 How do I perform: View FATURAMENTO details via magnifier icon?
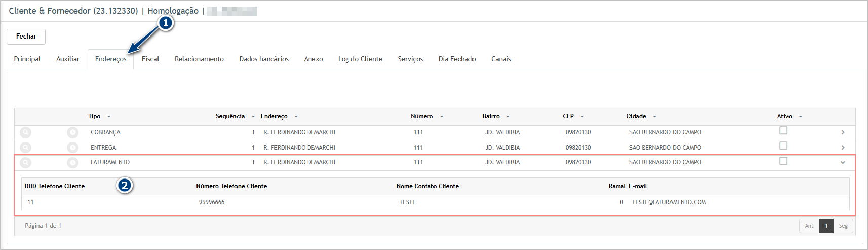coord(25,163)
